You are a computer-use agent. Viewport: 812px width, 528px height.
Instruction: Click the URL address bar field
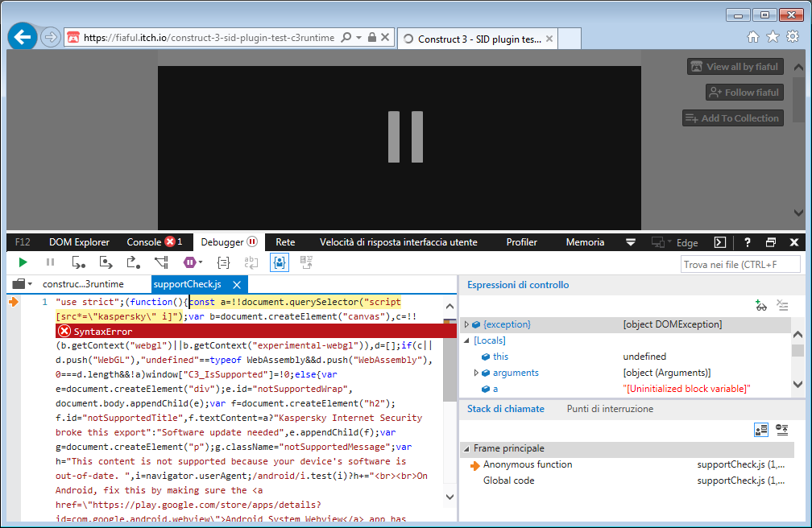click(x=209, y=37)
